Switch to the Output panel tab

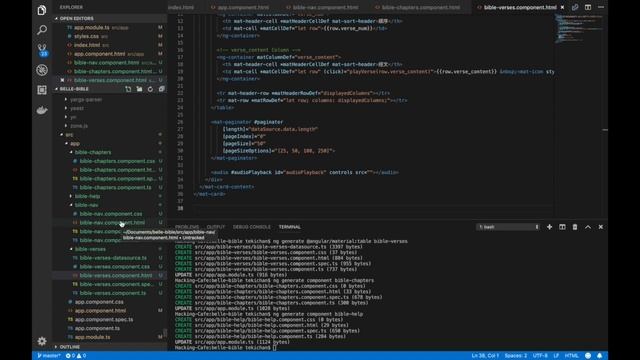click(x=216, y=227)
